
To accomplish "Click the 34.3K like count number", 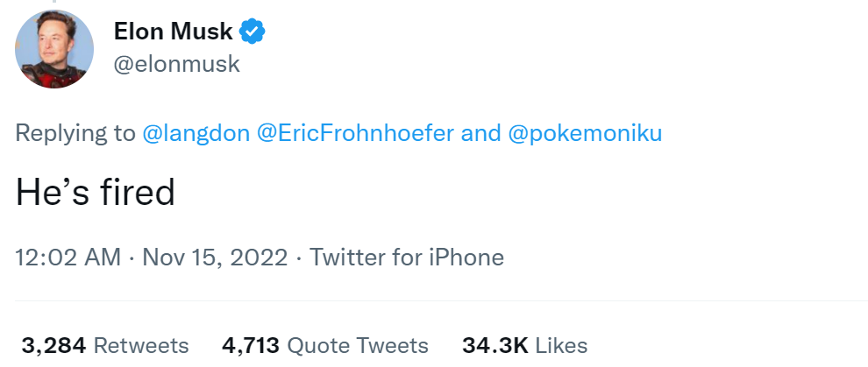I will pos(494,345).
